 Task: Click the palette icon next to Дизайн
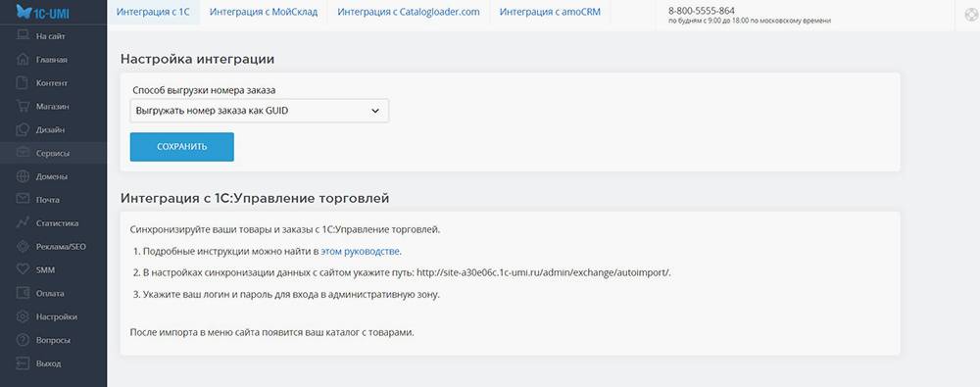[x=24, y=129]
